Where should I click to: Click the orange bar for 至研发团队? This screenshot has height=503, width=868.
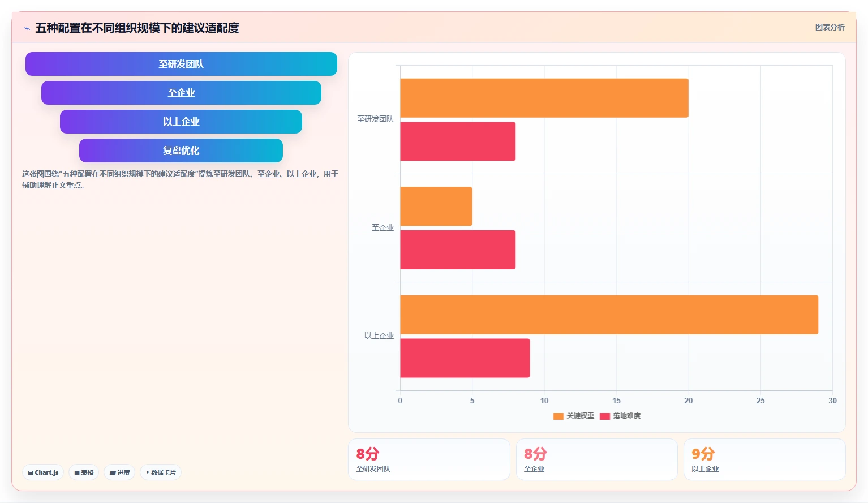(x=544, y=98)
